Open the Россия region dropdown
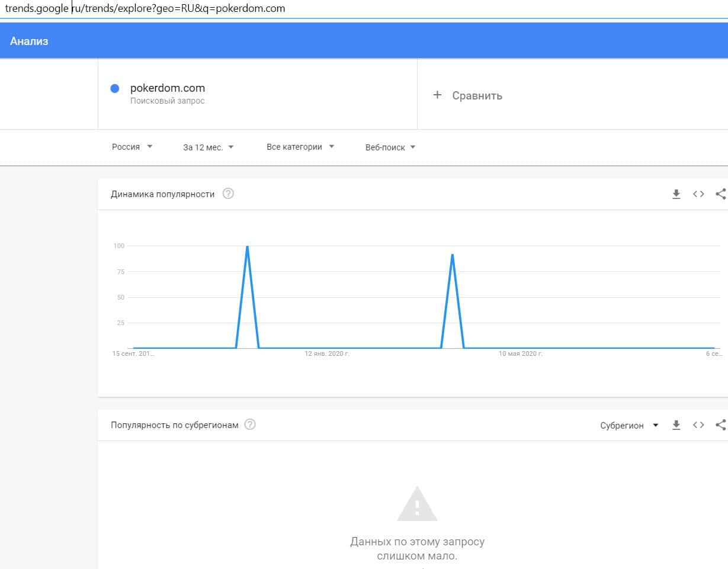Image resolution: width=728 pixels, height=569 pixels. click(x=132, y=147)
